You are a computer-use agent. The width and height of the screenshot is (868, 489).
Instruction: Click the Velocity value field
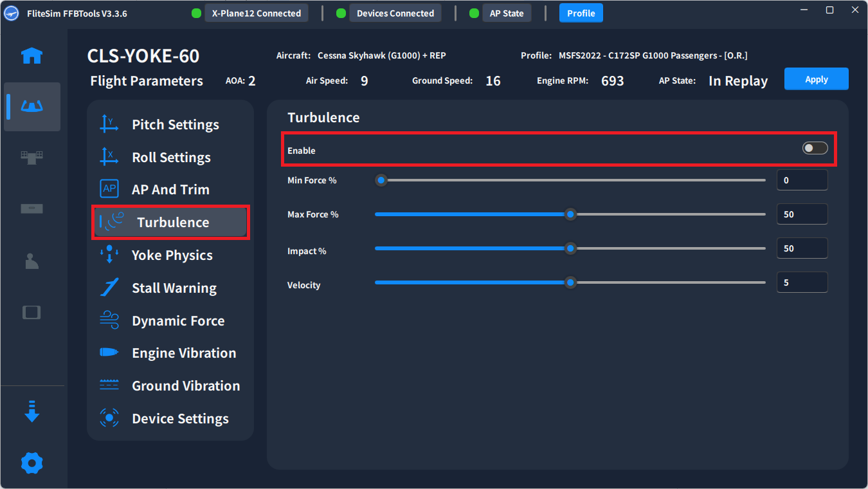(x=802, y=282)
